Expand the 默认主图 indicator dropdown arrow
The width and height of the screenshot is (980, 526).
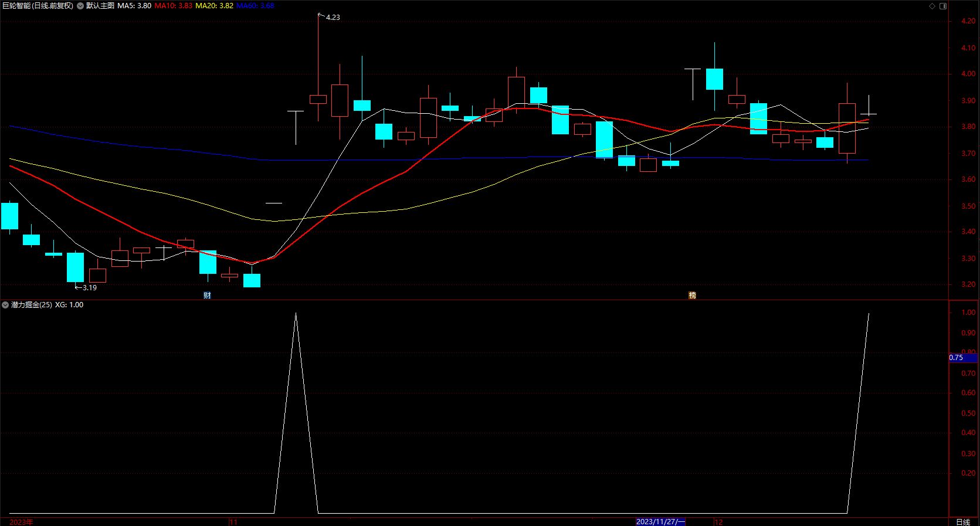click(x=80, y=6)
